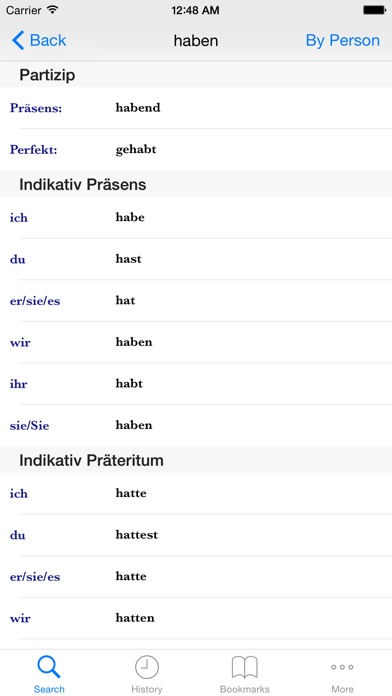Open the History clock icon
Viewport: 392px width, 696px height.
(147, 667)
